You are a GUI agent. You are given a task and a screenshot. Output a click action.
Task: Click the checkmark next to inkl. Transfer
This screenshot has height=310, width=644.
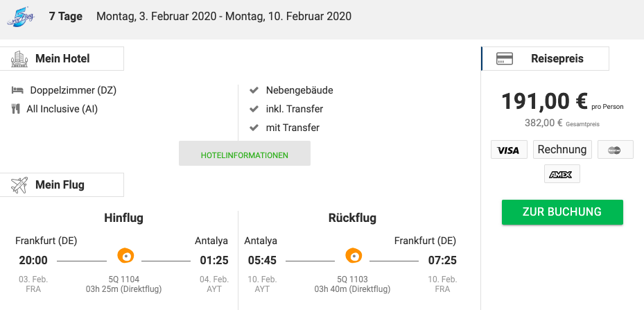(x=254, y=109)
